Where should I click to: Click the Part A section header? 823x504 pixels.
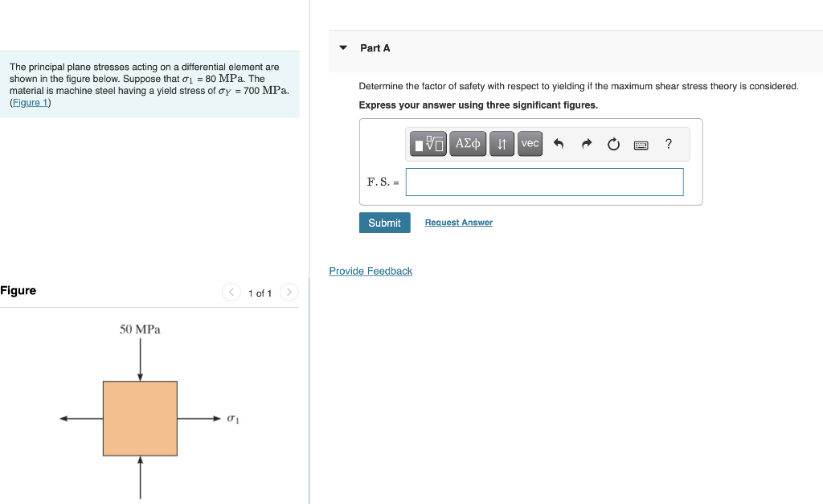tap(375, 48)
